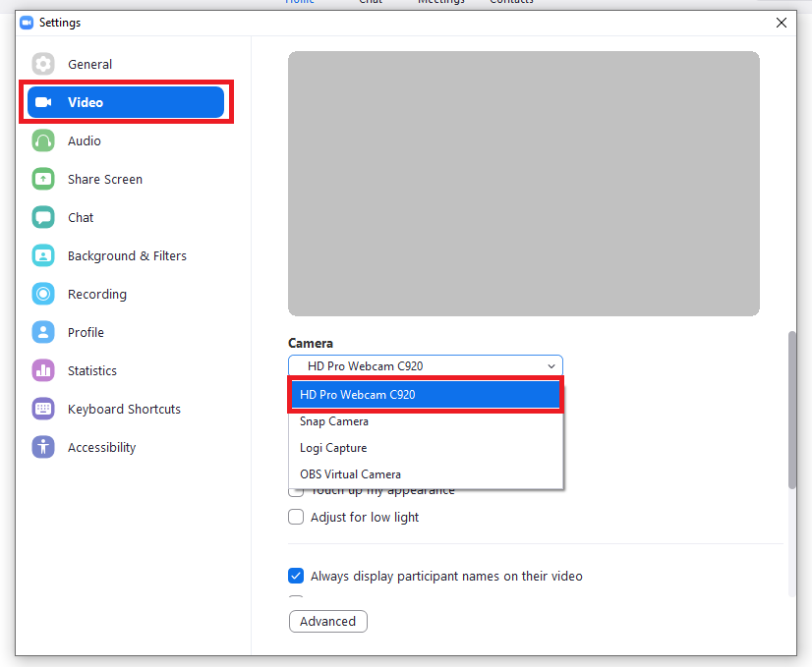Viewport: 812px width, 667px height.
Task: Go to Chat settings
Action: pyautogui.click(x=126, y=217)
